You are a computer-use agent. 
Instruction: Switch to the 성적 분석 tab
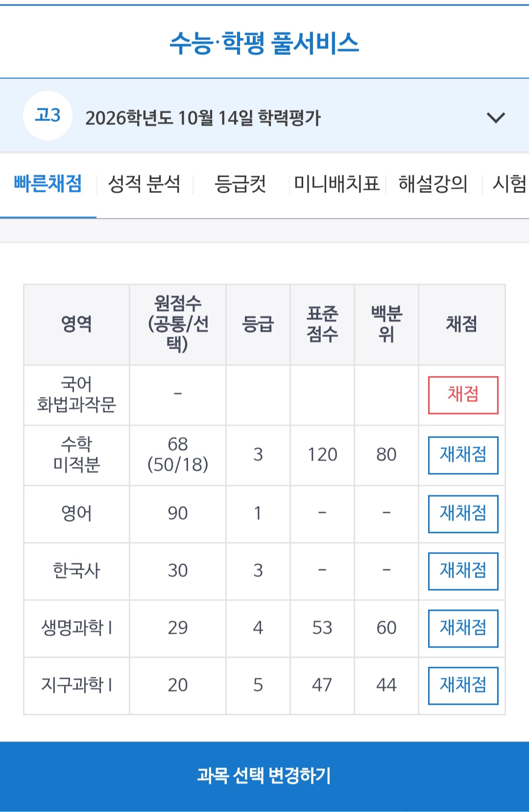[x=144, y=185]
